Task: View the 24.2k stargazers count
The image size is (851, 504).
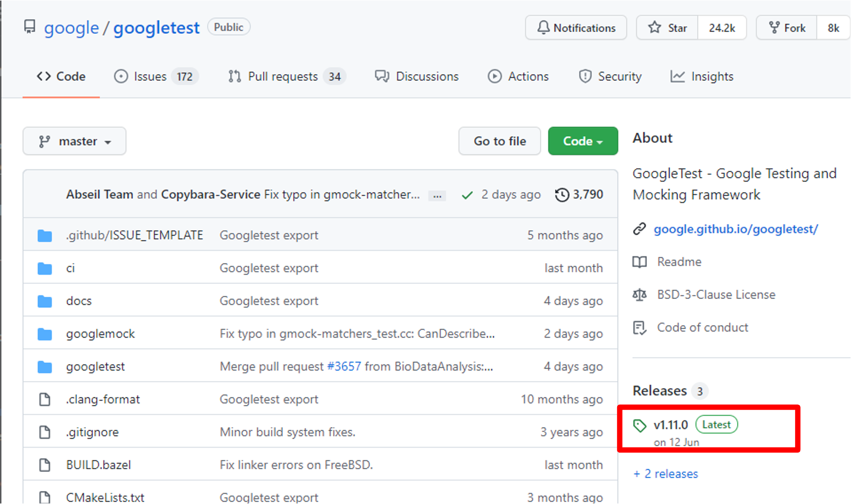Action: point(722,28)
